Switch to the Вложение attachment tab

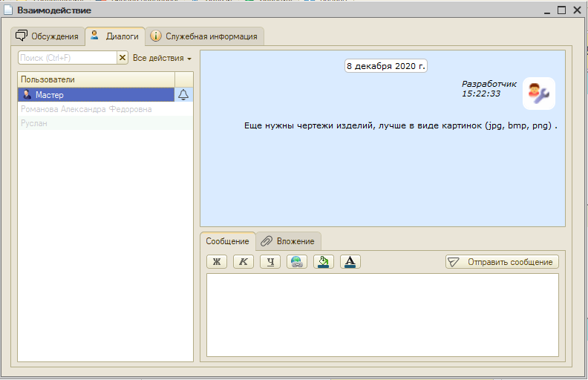pyautogui.click(x=289, y=241)
